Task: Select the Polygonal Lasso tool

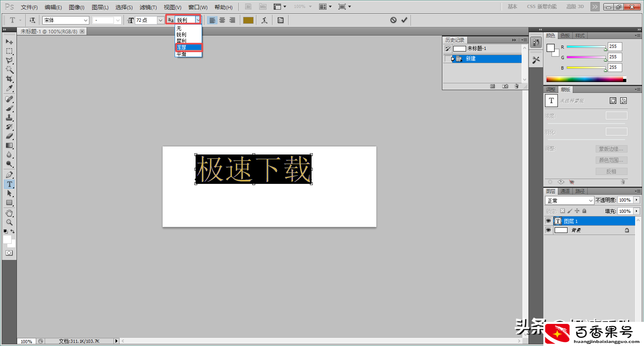Action: (x=9, y=60)
